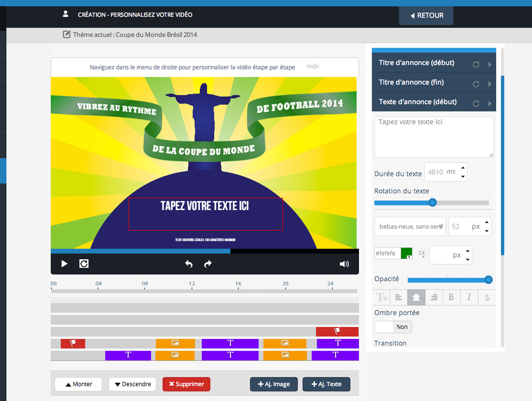Toggle the Ombre portée Non switch
Image resolution: width=532 pixels, height=401 pixels.
click(x=393, y=327)
